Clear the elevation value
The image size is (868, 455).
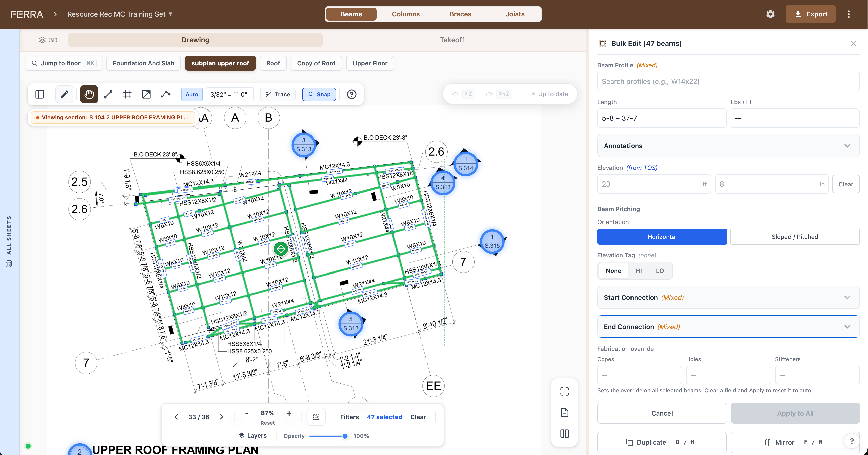coord(845,184)
